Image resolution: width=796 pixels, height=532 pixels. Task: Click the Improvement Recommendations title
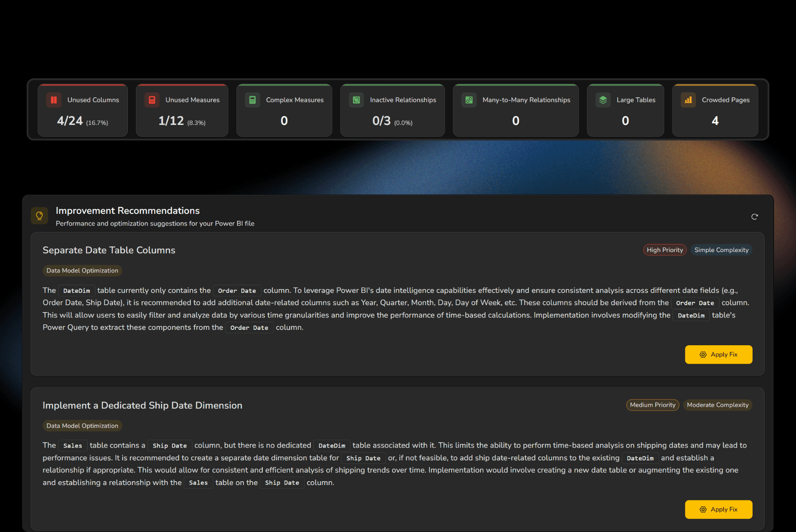coord(128,210)
